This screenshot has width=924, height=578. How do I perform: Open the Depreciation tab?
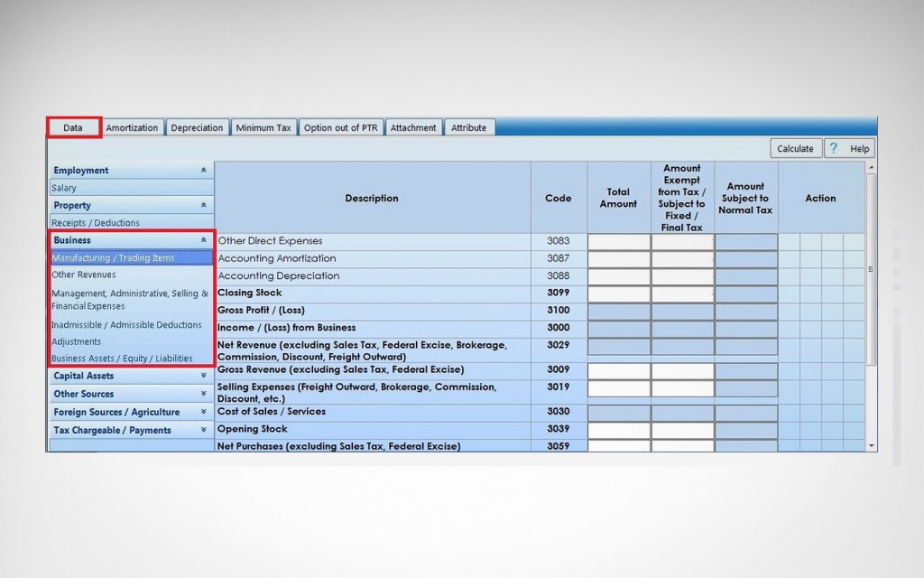(197, 127)
